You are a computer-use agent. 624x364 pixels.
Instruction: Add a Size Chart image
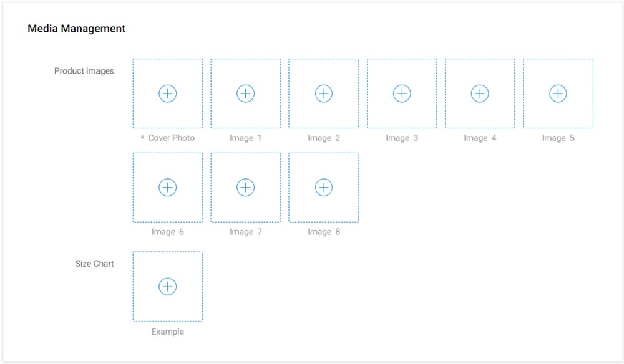(167, 287)
